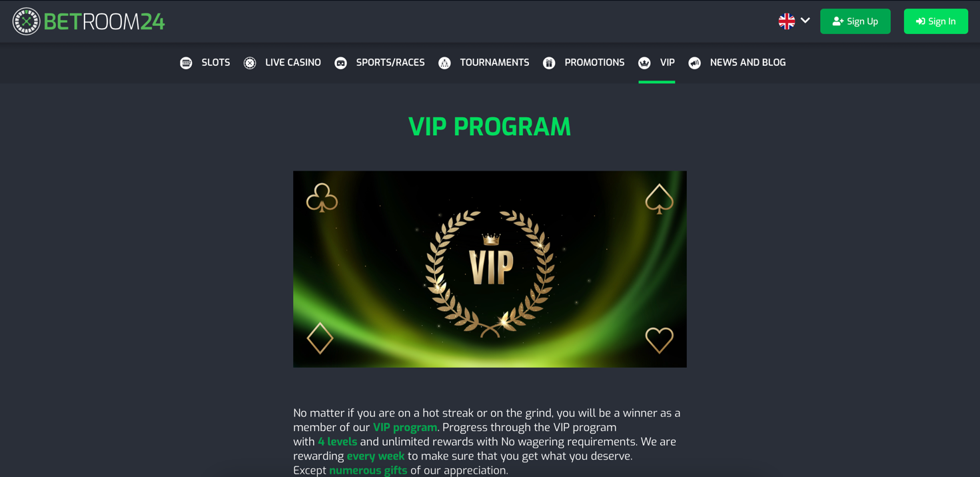Expand the language dropdown chevron

(805, 21)
